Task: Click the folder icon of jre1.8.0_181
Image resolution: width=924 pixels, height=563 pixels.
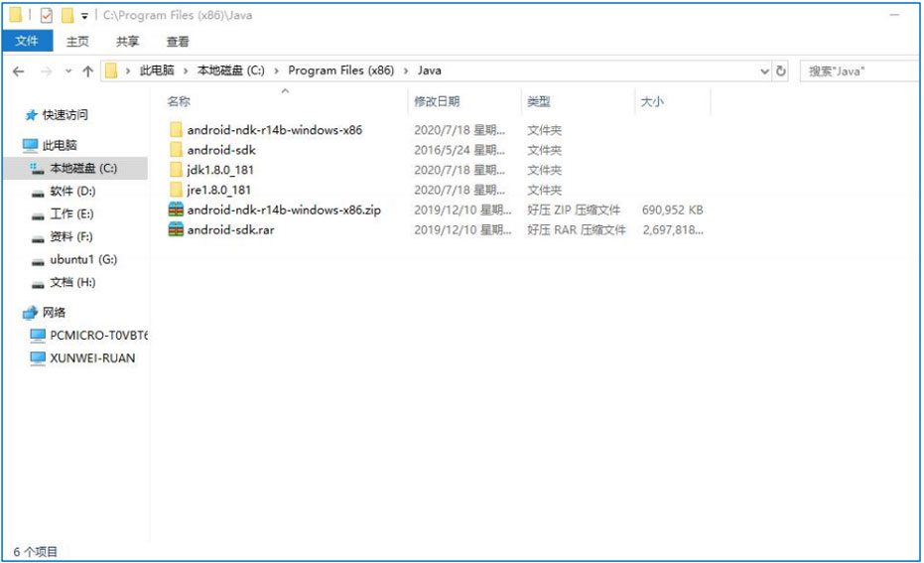Action: 176,190
